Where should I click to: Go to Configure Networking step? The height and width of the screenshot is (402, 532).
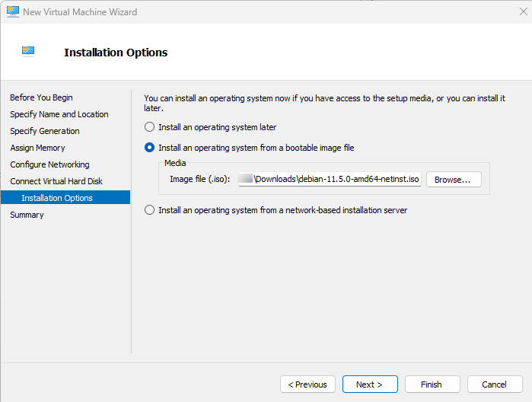(49, 164)
